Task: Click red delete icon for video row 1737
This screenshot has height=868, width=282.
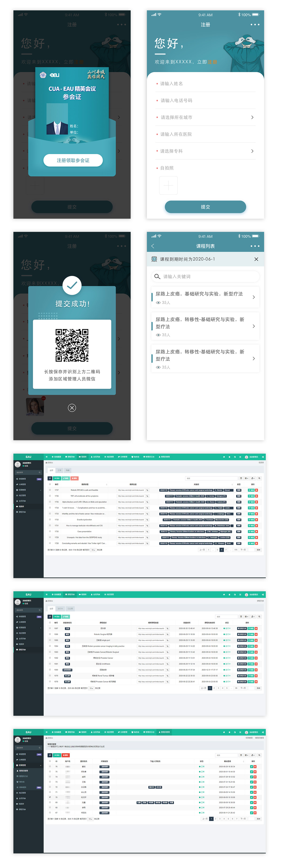Action: point(256,490)
